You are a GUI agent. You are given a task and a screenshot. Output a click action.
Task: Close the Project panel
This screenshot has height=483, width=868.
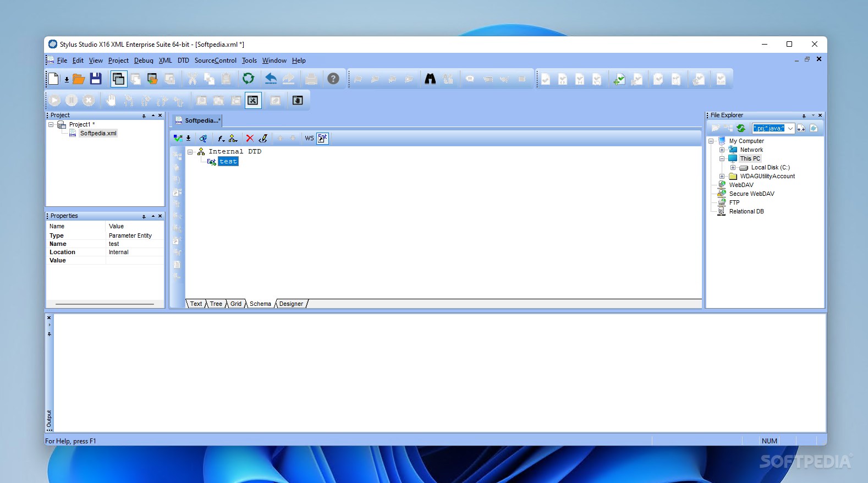tap(160, 116)
